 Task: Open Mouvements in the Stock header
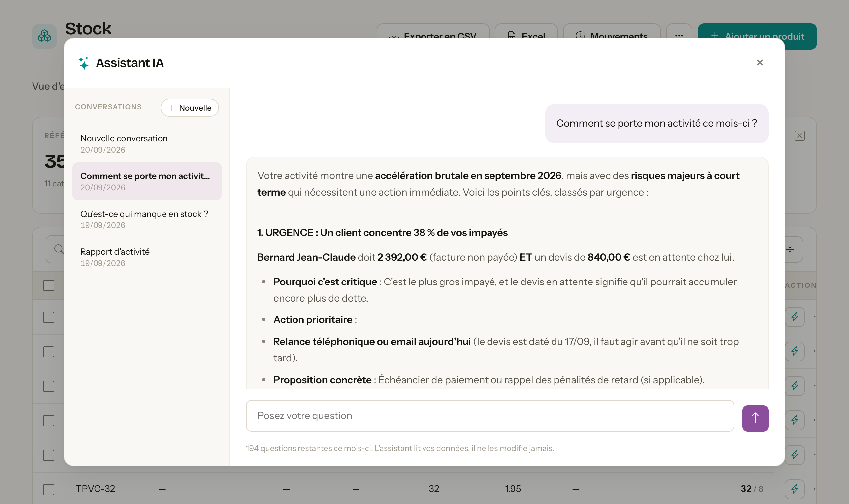[x=611, y=31]
